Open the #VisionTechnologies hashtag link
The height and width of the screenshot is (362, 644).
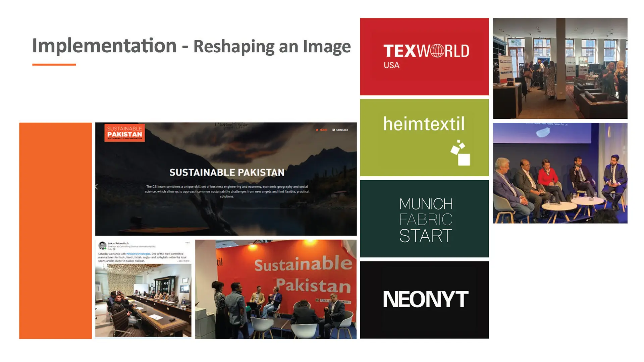138,254
